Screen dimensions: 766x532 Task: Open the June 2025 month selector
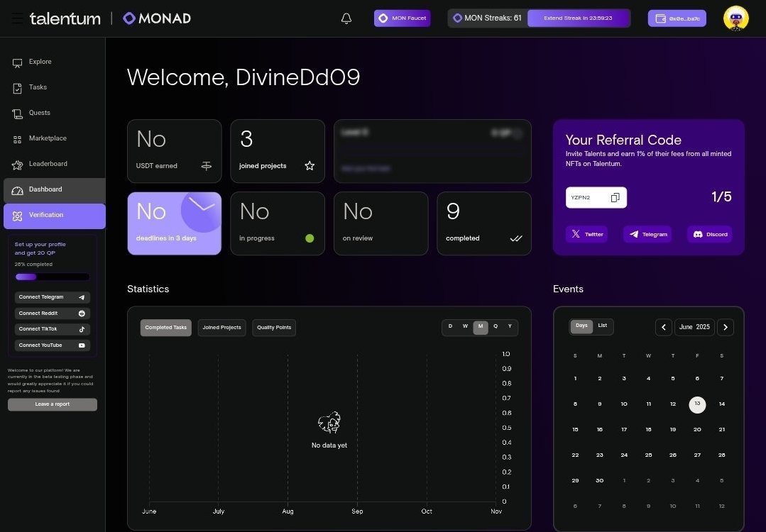pyautogui.click(x=694, y=327)
